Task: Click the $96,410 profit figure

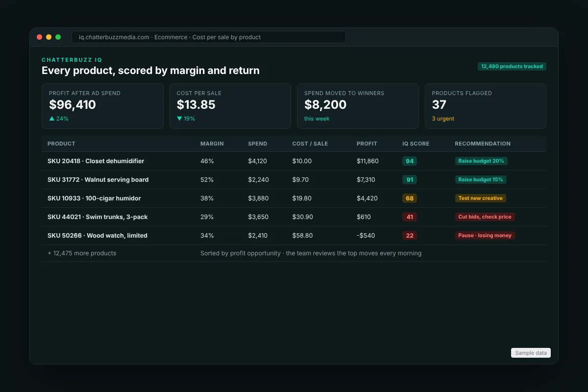Action: point(73,105)
